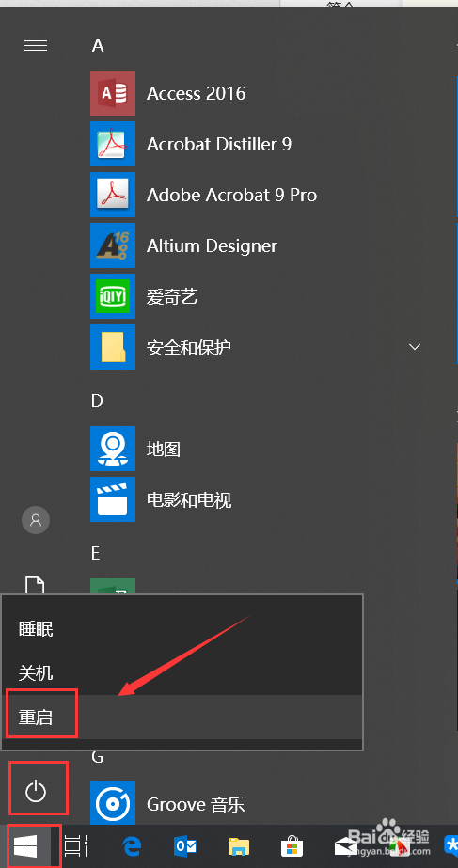This screenshot has height=868, width=458.
Task: Click the 爱奇艺 text label
Action: pyautogui.click(x=172, y=297)
